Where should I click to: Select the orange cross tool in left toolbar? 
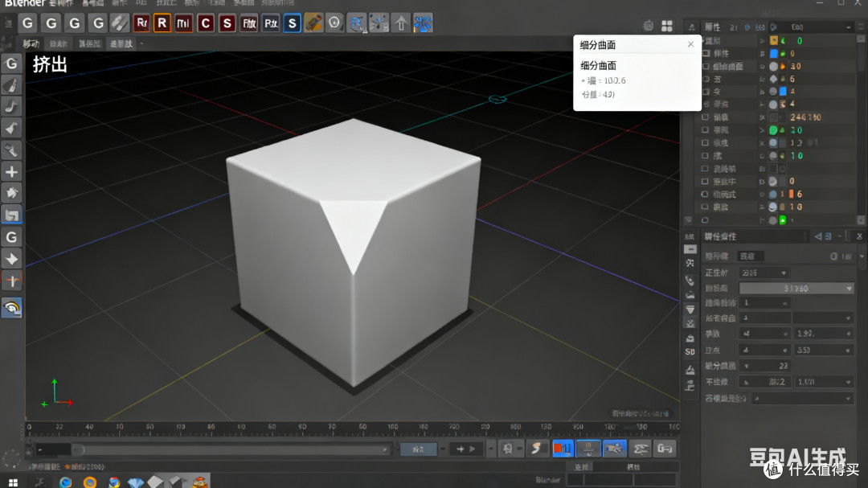point(11,281)
